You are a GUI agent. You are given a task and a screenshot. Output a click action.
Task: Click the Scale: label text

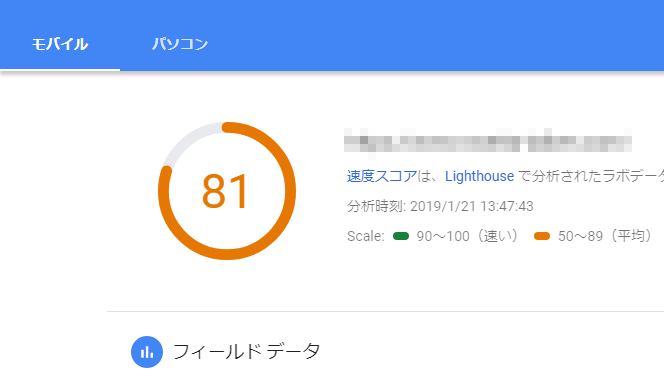click(x=366, y=236)
